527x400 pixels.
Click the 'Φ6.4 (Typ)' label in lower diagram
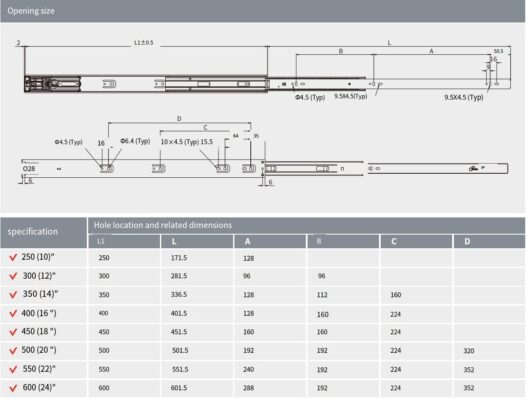(135, 141)
